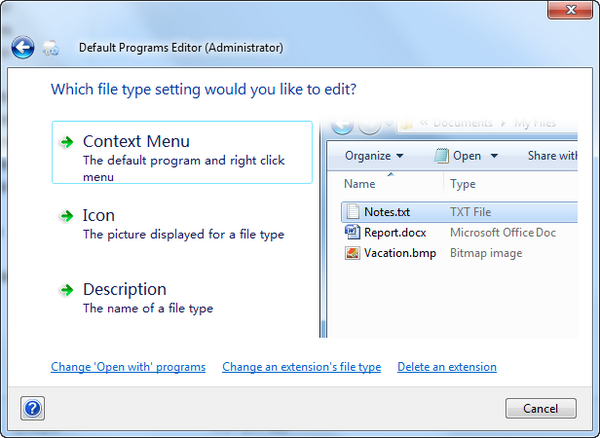600x438 pixels.
Task: Select the Icon setting title text
Action: click(x=98, y=215)
